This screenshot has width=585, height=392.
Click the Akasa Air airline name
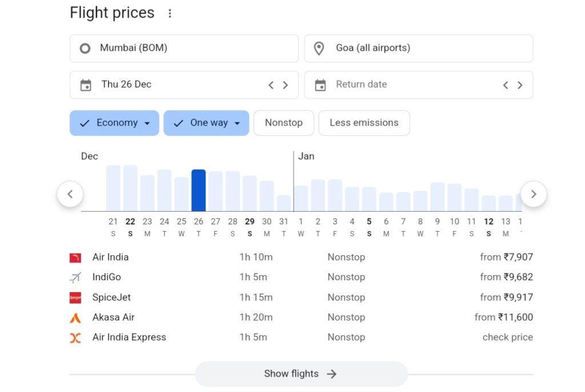pos(114,317)
